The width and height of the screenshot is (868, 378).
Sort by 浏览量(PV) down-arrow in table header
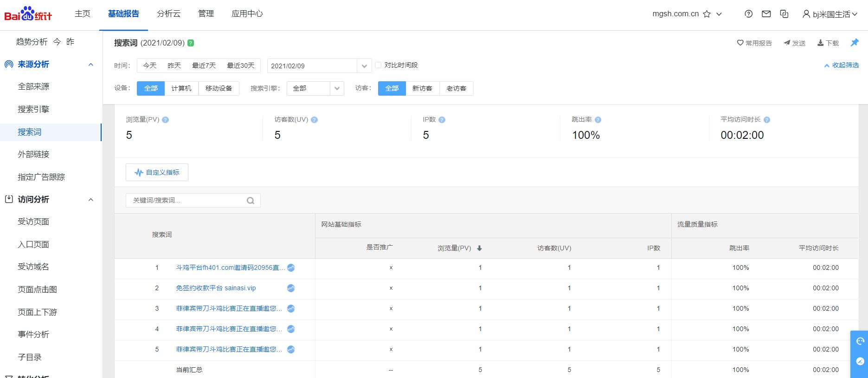479,248
